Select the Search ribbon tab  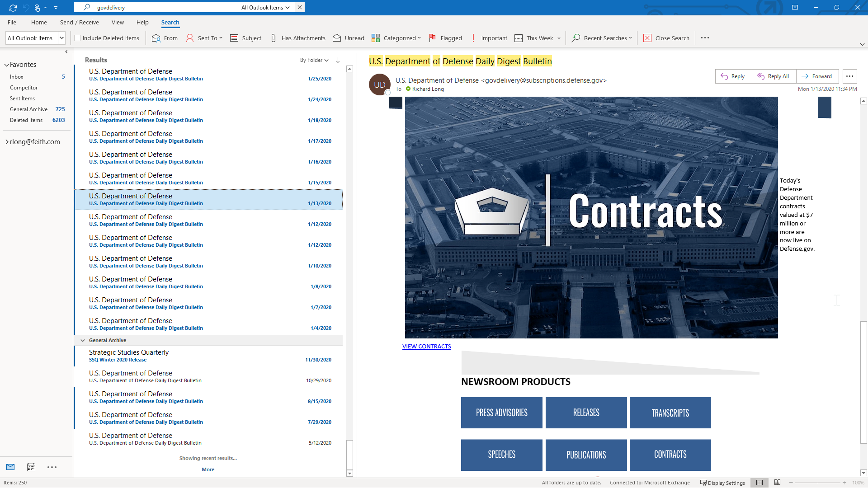pos(170,23)
